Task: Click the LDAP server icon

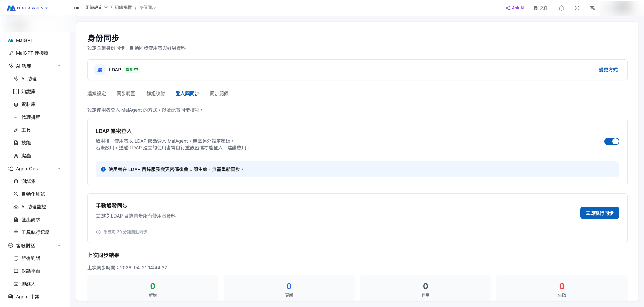Action: coord(100,70)
